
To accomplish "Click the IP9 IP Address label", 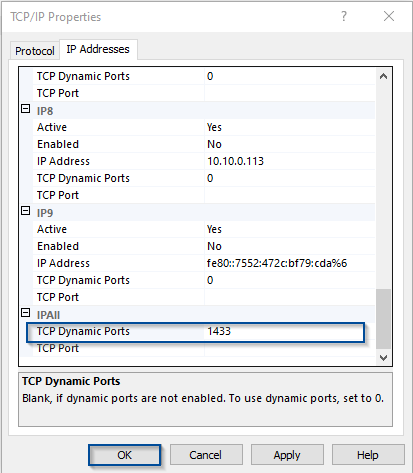I will tap(63, 263).
